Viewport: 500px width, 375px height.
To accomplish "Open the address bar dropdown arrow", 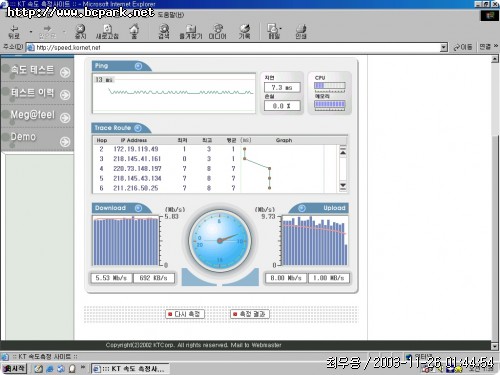I will 443,47.
